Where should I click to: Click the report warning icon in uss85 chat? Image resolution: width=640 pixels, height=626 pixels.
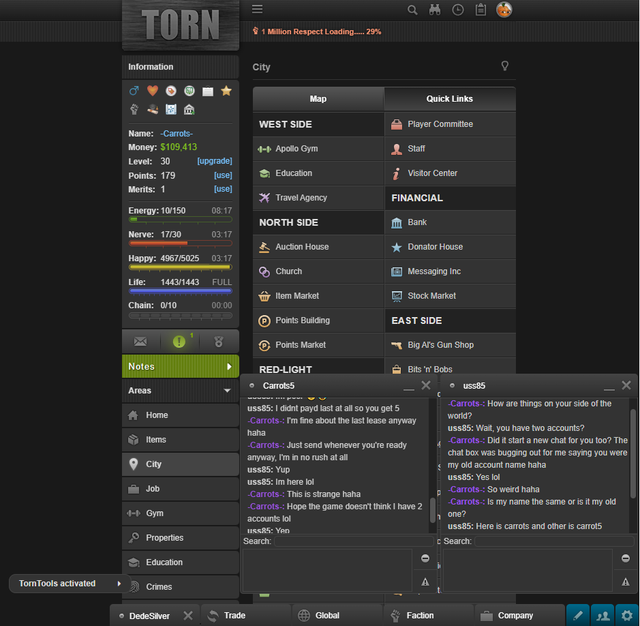(625, 582)
